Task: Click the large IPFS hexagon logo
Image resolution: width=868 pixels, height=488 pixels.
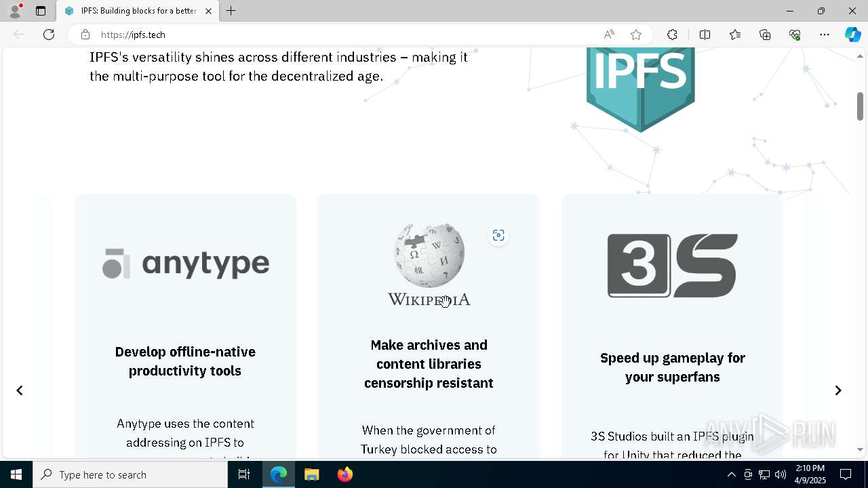Action: (x=641, y=89)
